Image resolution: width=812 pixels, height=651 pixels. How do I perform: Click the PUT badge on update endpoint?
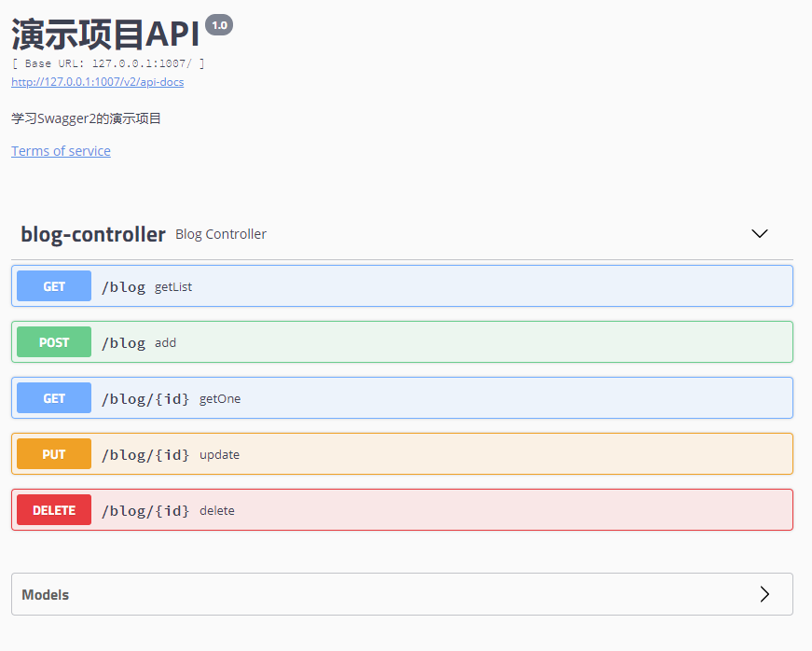click(53, 453)
